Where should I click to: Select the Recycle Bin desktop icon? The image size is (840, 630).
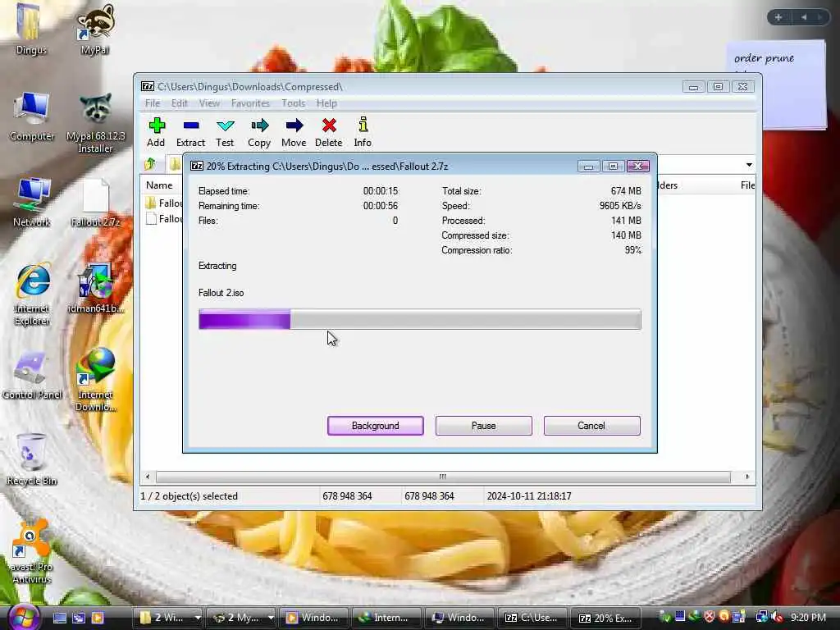(32, 459)
